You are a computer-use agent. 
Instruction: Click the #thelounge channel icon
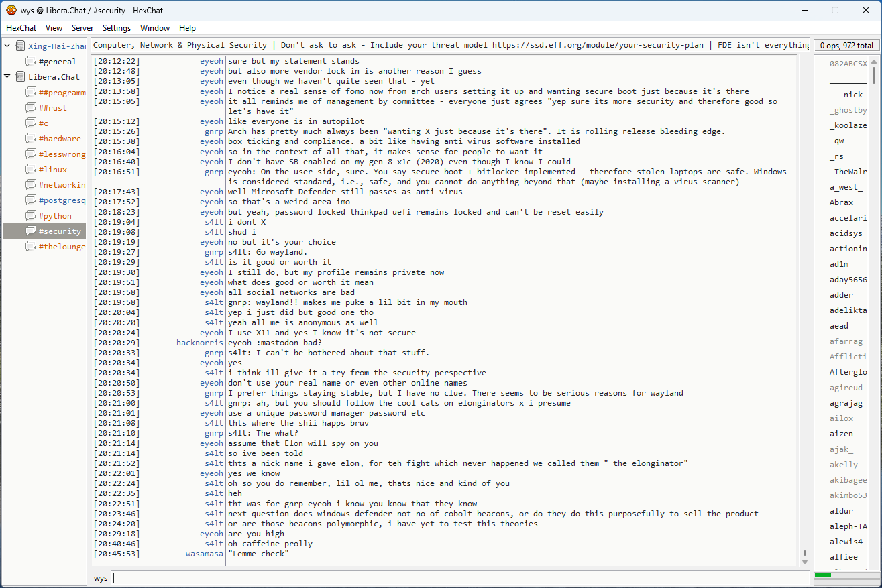(31, 246)
